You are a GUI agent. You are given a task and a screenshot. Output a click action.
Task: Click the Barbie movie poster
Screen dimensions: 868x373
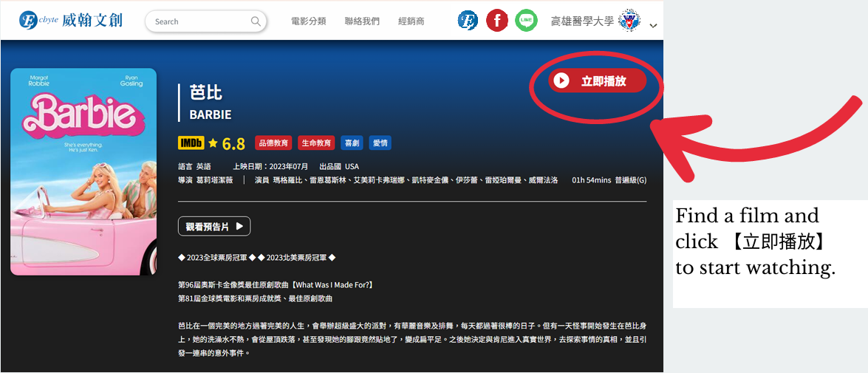point(83,171)
